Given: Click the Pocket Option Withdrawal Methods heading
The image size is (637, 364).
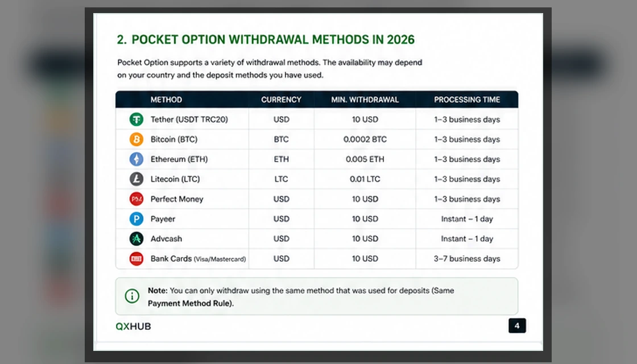Looking at the screenshot, I should coord(266,40).
